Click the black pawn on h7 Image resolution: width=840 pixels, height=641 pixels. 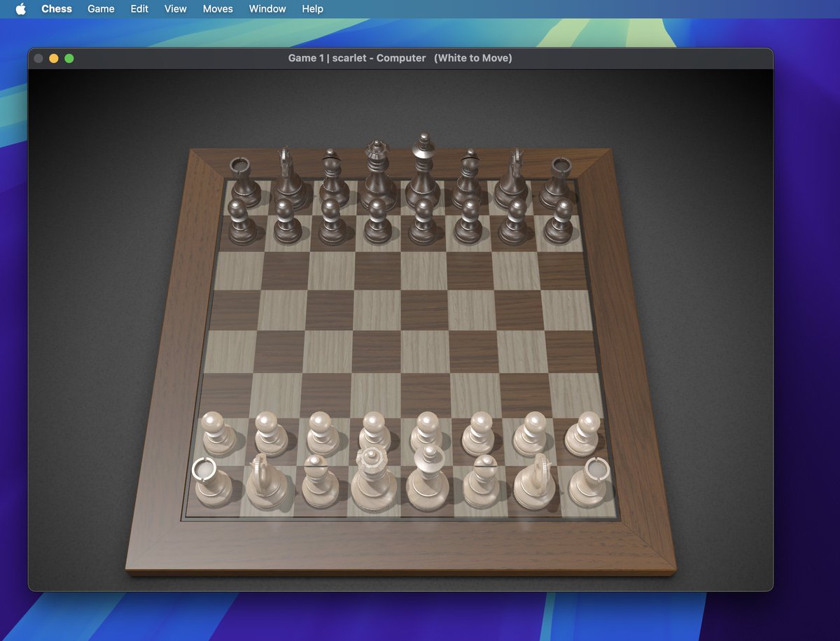coord(560,223)
